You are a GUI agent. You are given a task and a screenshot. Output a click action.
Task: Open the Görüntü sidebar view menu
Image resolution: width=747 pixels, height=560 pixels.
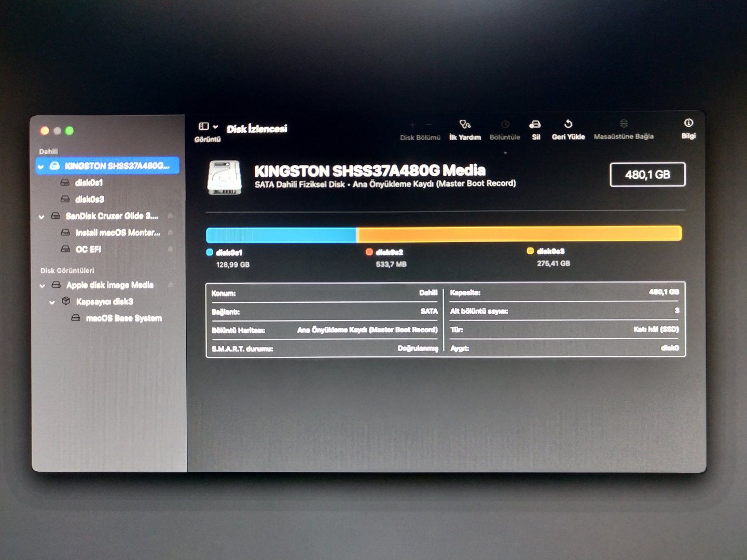[208, 127]
